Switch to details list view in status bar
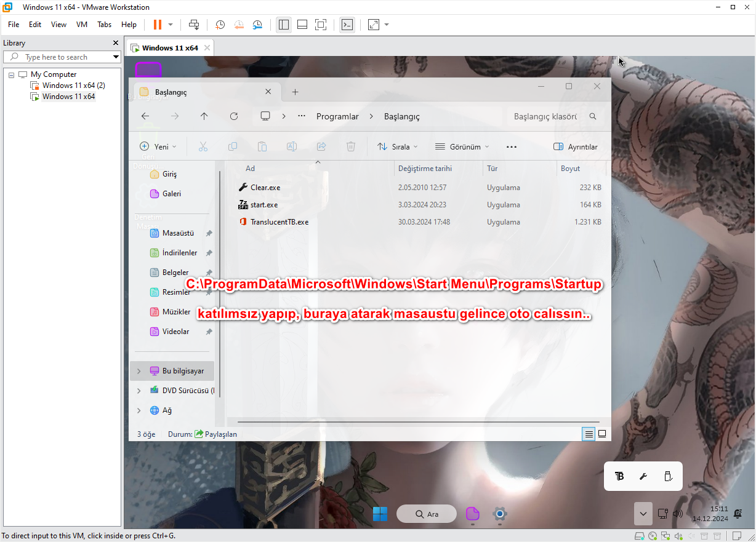The image size is (756, 542). click(589, 434)
